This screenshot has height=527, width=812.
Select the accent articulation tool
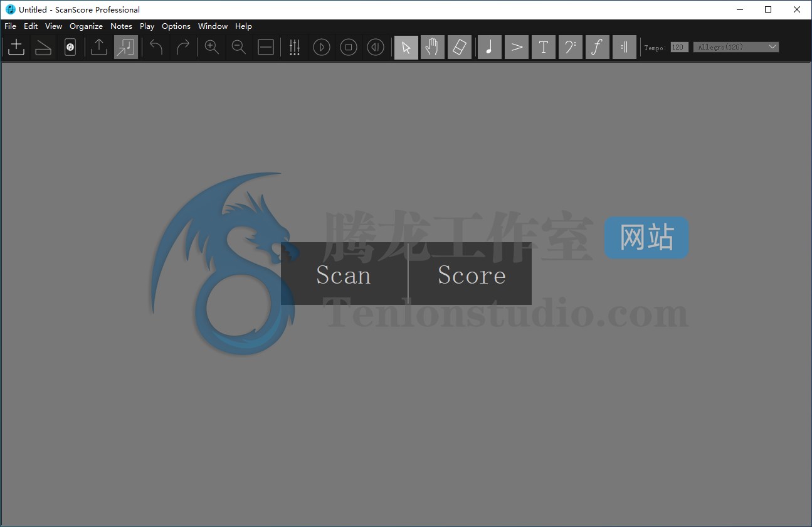click(517, 48)
